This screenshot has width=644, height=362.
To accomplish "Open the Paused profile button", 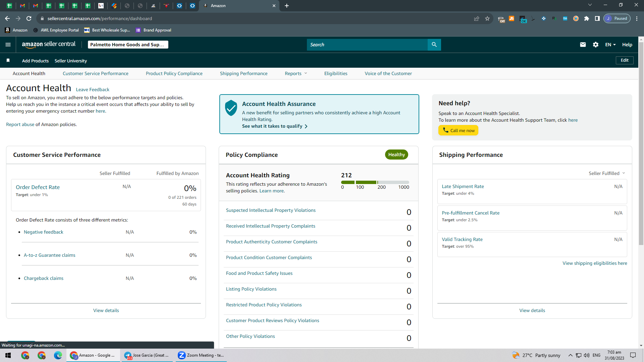I will point(617,18).
